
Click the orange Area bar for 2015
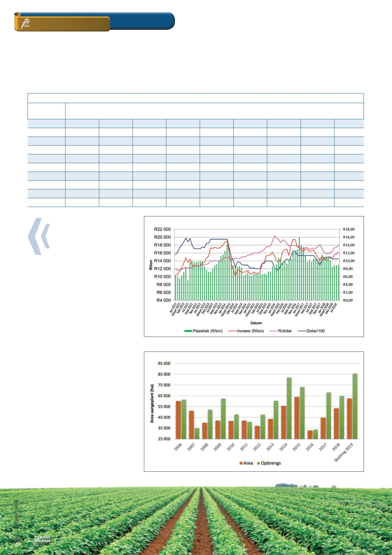[297, 418]
